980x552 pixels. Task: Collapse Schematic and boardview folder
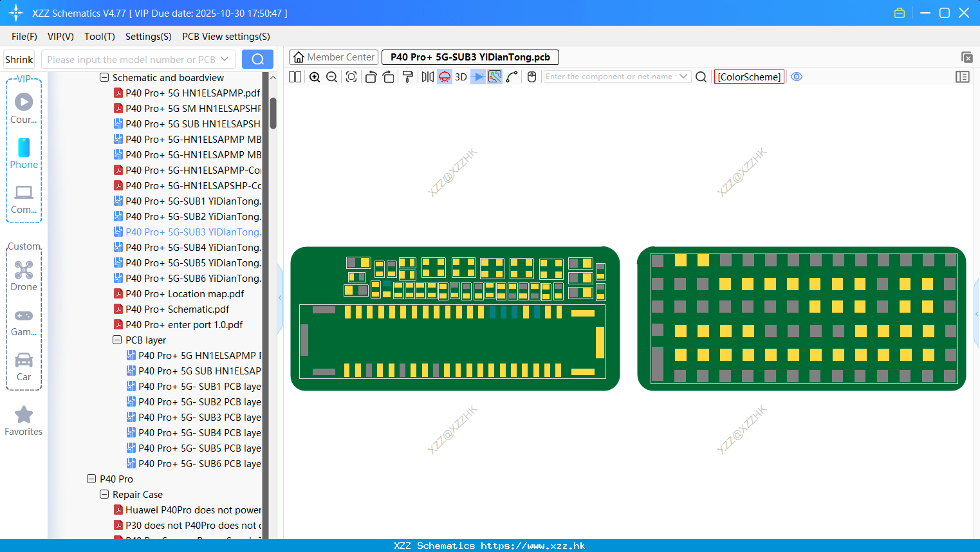104,77
